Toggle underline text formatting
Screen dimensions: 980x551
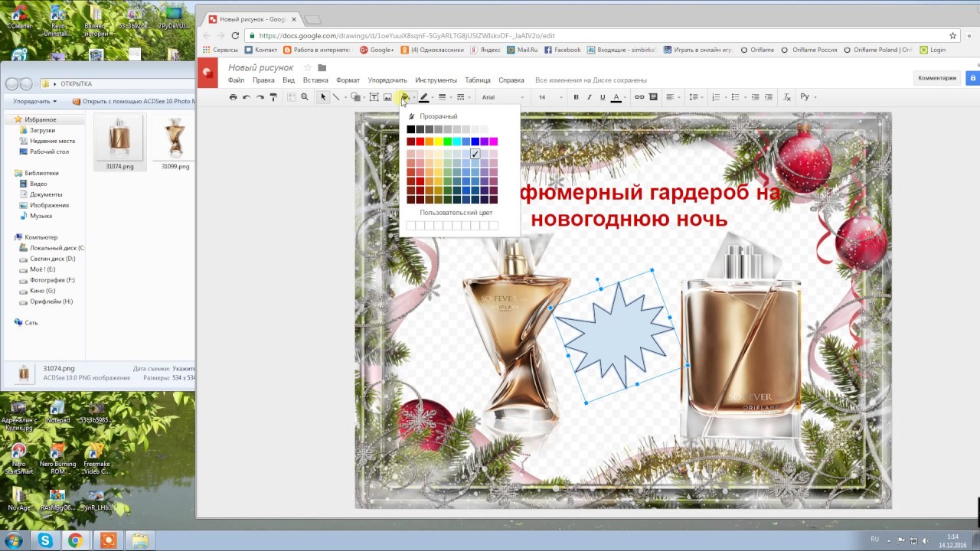click(x=603, y=97)
